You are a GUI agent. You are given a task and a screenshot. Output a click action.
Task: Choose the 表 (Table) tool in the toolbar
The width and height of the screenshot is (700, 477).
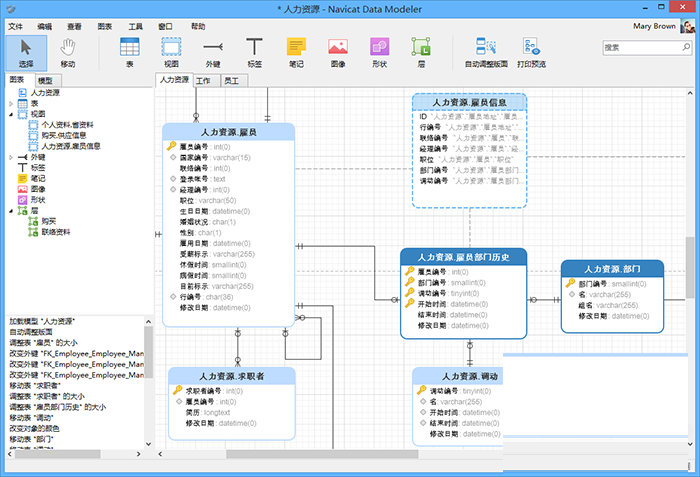click(129, 53)
